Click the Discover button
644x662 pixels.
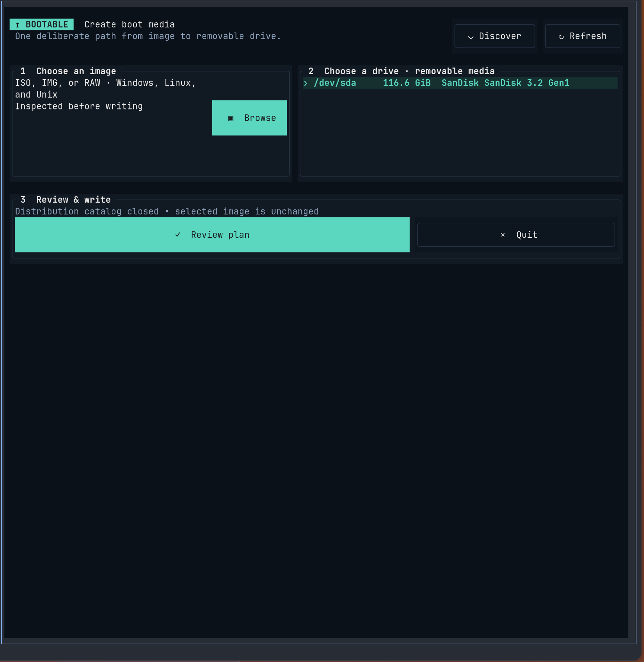point(494,36)
